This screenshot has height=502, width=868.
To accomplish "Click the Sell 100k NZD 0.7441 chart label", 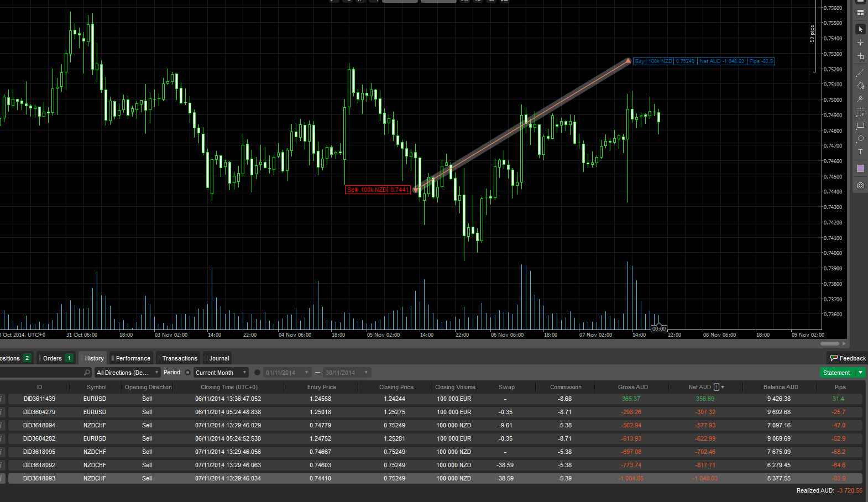I will coord(378,190).
